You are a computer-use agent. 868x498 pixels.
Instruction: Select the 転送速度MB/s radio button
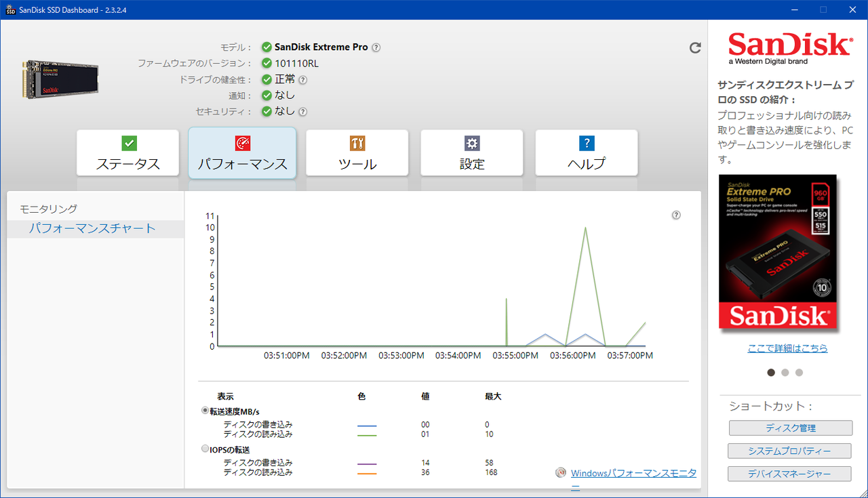(x=205, y=411)
